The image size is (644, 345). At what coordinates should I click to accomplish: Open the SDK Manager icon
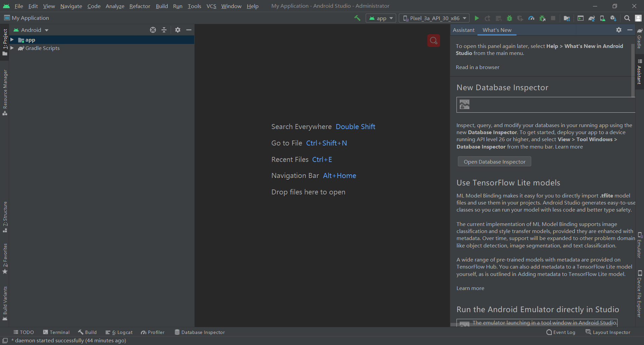(x=613, y=18)
